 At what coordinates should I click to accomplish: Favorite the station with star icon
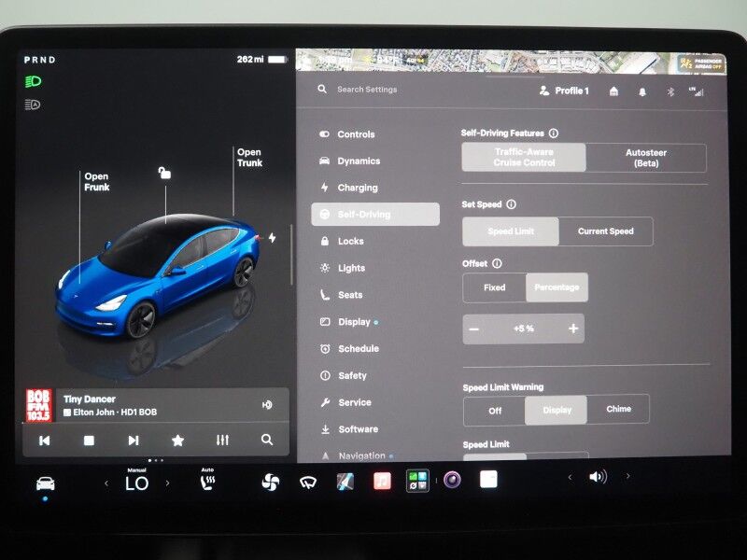click(177, 441)
